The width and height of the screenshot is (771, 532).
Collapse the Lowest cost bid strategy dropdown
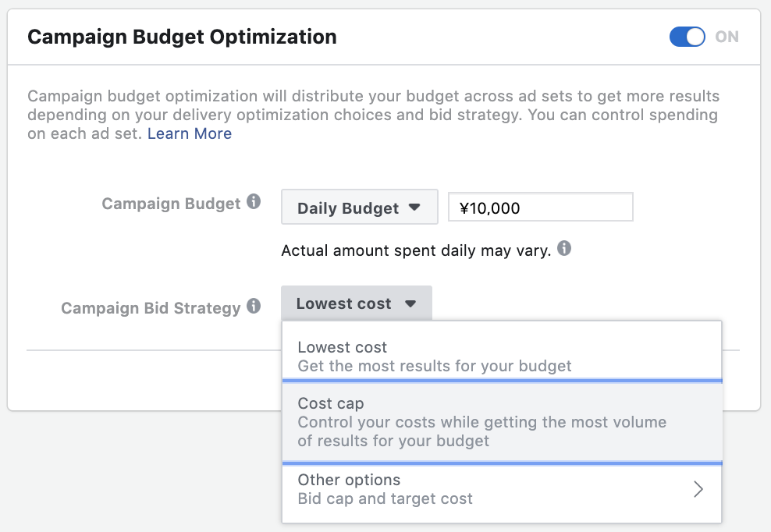[357, 303]
